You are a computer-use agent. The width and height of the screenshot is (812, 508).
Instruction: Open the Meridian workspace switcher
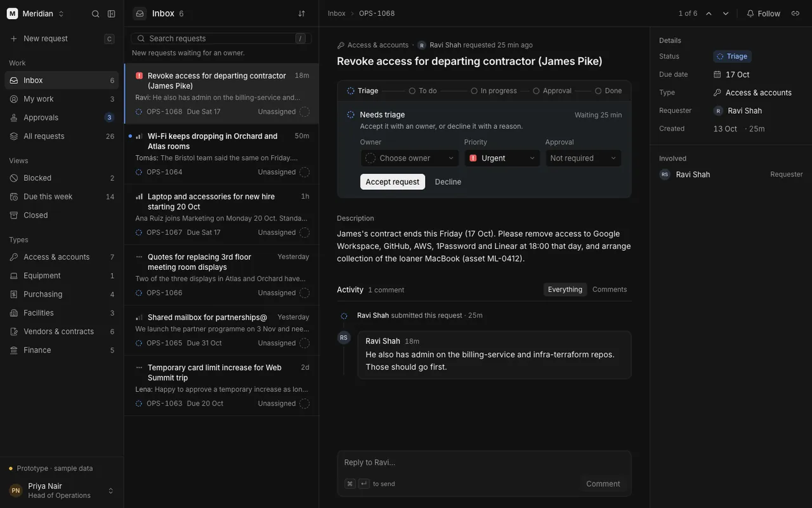click(x=36, y=13)
